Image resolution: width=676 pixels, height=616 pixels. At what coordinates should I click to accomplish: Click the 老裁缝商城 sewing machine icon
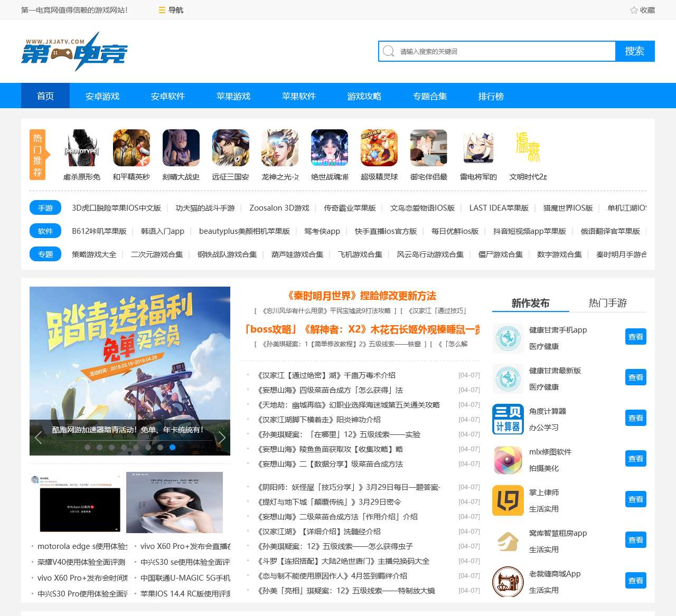click(508, 582)
